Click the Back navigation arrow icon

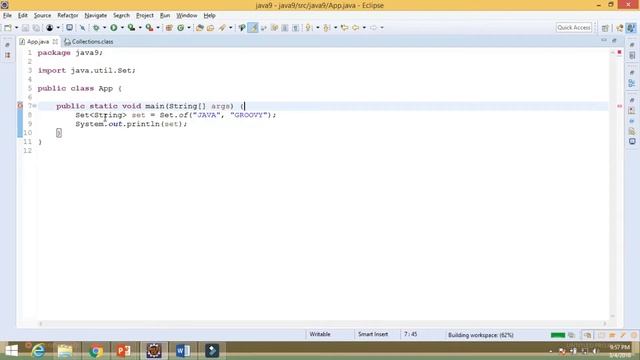[356, 28]
